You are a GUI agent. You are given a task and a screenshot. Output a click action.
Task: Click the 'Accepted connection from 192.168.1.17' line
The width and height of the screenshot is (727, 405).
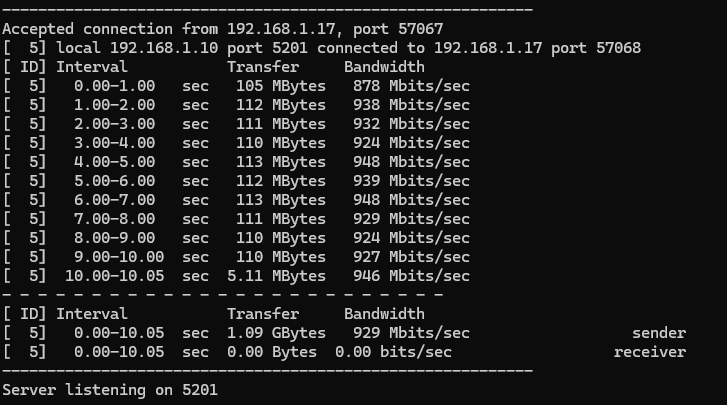(223, 29)
